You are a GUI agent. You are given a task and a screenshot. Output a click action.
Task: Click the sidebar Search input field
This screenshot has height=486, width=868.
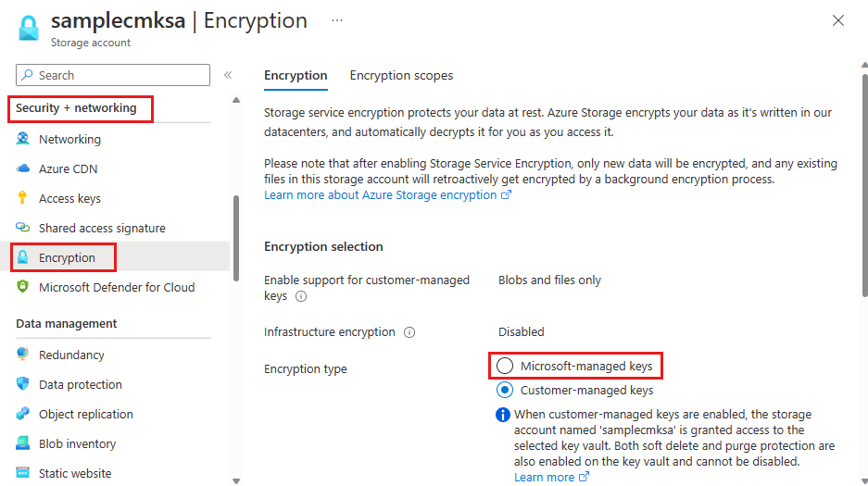pos(113,75)
